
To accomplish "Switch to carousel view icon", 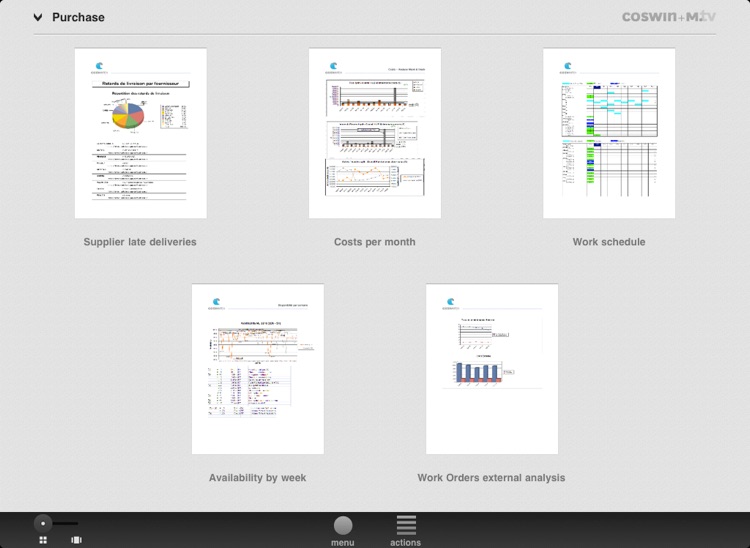I will 76,540.
